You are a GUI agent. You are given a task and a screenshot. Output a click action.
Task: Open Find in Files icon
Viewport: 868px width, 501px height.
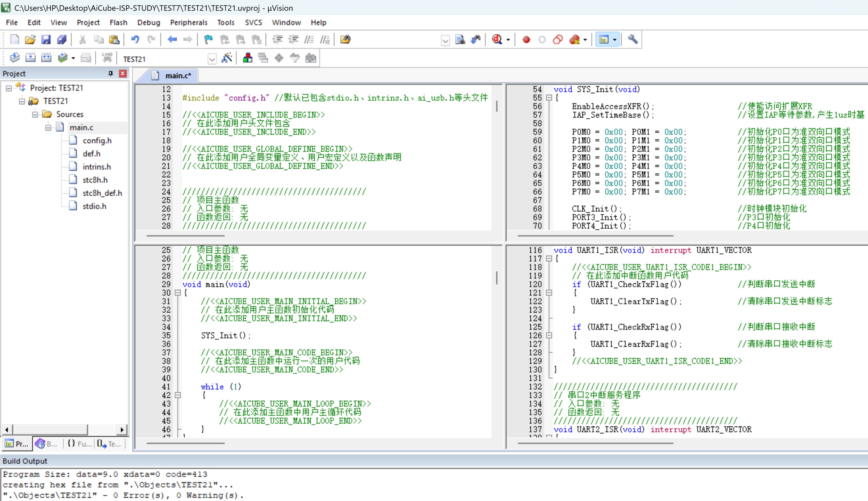click(x=345, y=40)
